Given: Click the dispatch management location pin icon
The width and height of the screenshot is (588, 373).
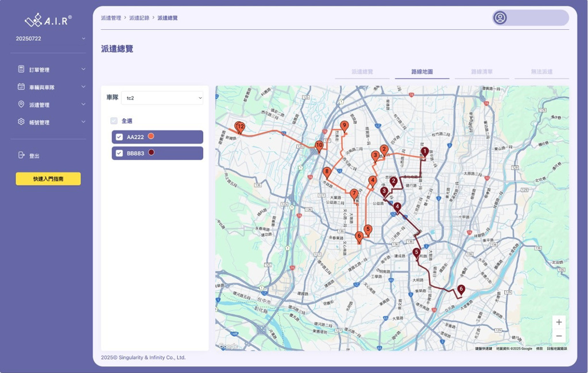Looking at the screenshot, I should click(x=21, y=105).
